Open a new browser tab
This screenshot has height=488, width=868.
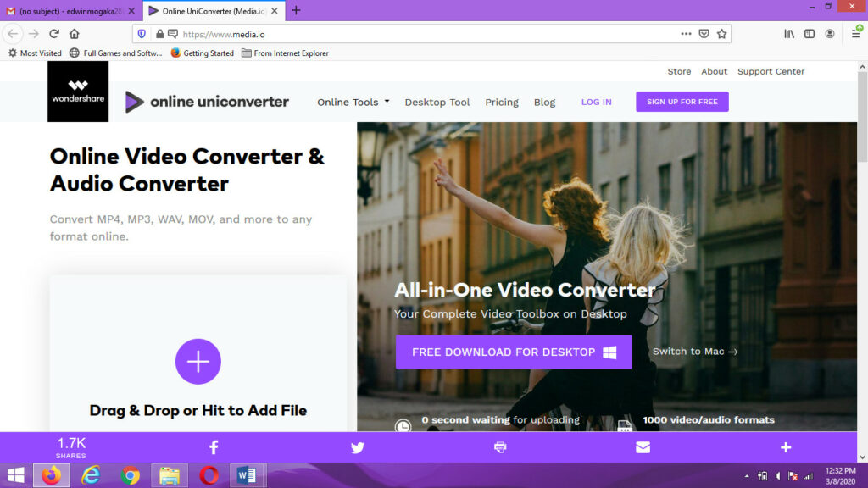click(x=296, y=10)
